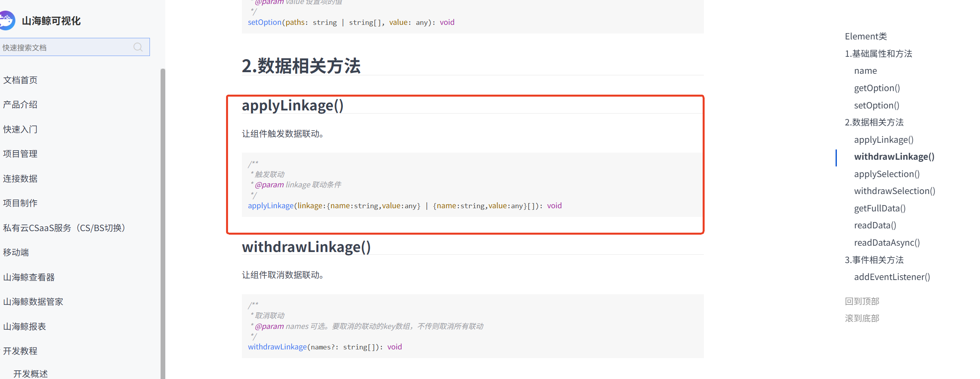Expand the 项目管理 sidebar section

pos(20,154)
